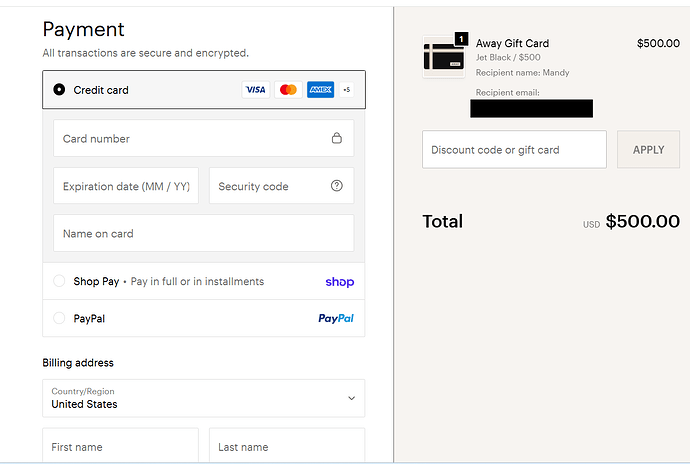Screen dimensions: 690x464
Task: Click the APPLY button
Action: pos(649,150)
